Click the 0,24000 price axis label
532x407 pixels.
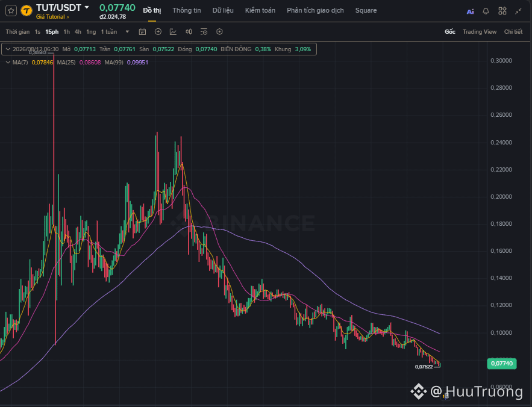pos(501,143)
